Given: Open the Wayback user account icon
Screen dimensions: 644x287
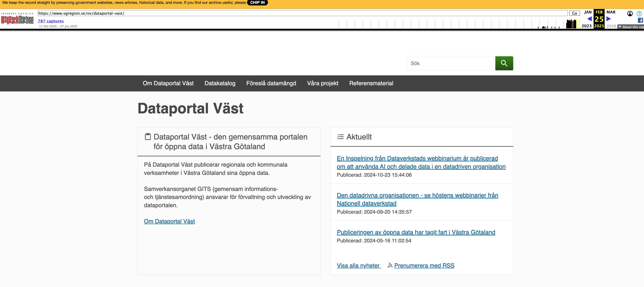Looking at the screenshot, I should (630, 13).
